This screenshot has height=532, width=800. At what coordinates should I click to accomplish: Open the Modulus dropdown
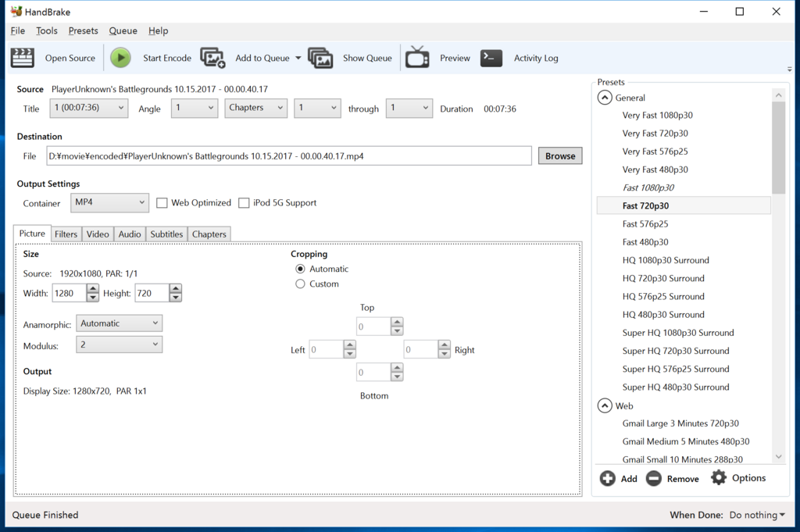(120, 345)
